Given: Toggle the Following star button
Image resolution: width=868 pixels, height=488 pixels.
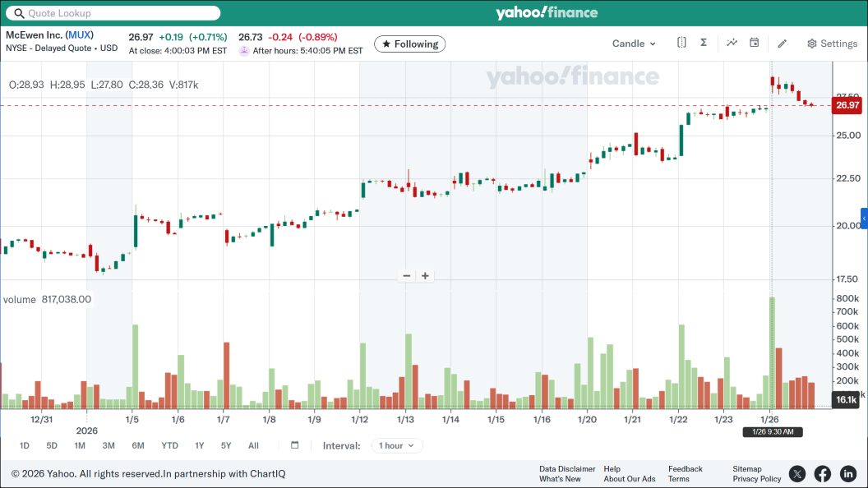Looking at the screenshot, I should point(410,44).
